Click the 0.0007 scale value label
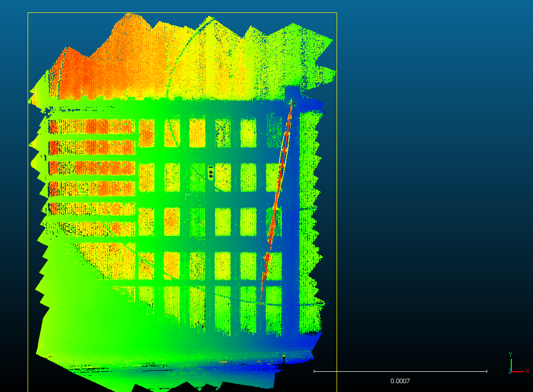 [400, 381]
